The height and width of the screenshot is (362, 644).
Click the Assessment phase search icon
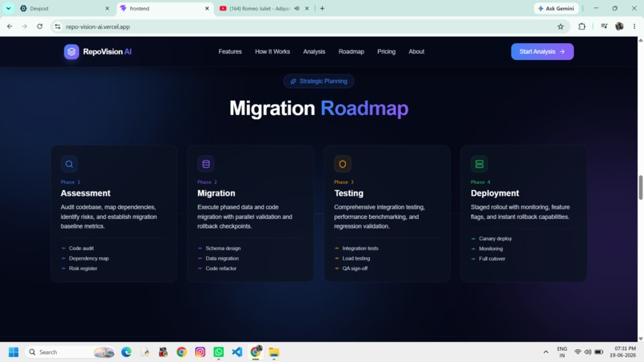pyautogui.click(x=69, y=164)
